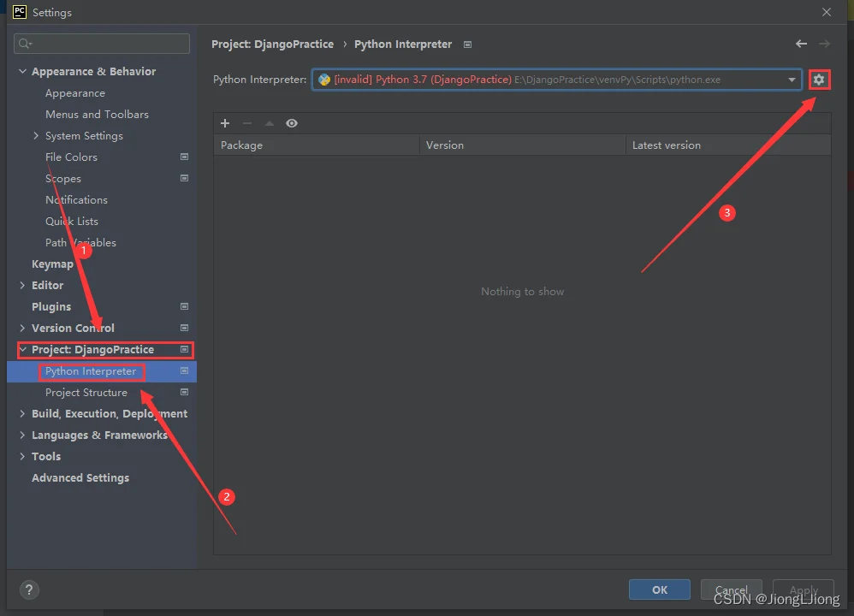Open Plugins settings
Image resolution: width=854 pixels, height=616 pixels.
tap(51, 306)
